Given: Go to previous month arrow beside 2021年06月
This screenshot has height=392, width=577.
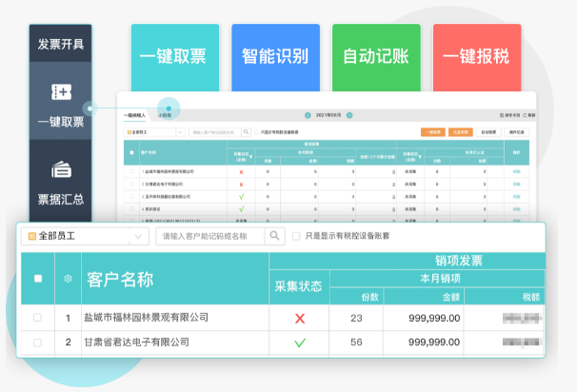Looking at the screenshot, I should pos(308,115).
